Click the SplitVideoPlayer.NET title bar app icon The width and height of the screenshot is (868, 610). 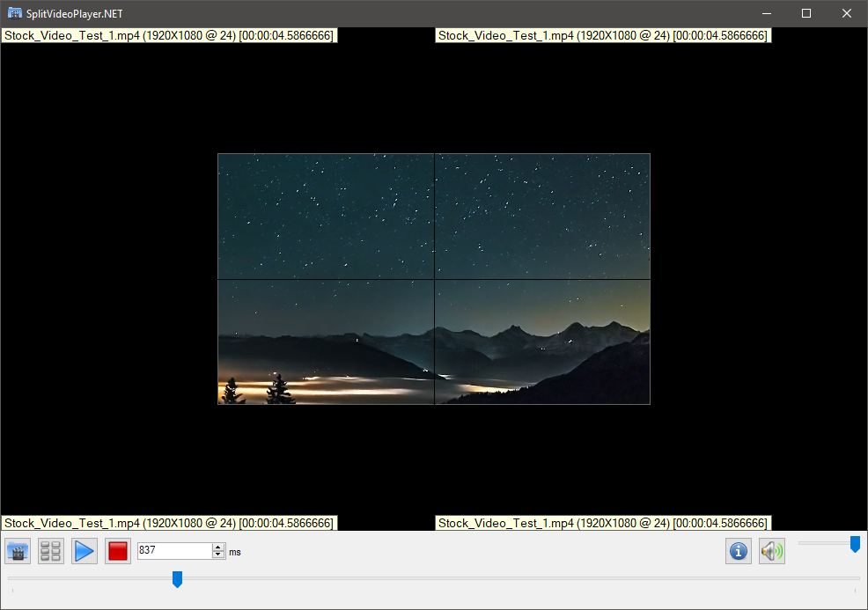tap(14, 13)
